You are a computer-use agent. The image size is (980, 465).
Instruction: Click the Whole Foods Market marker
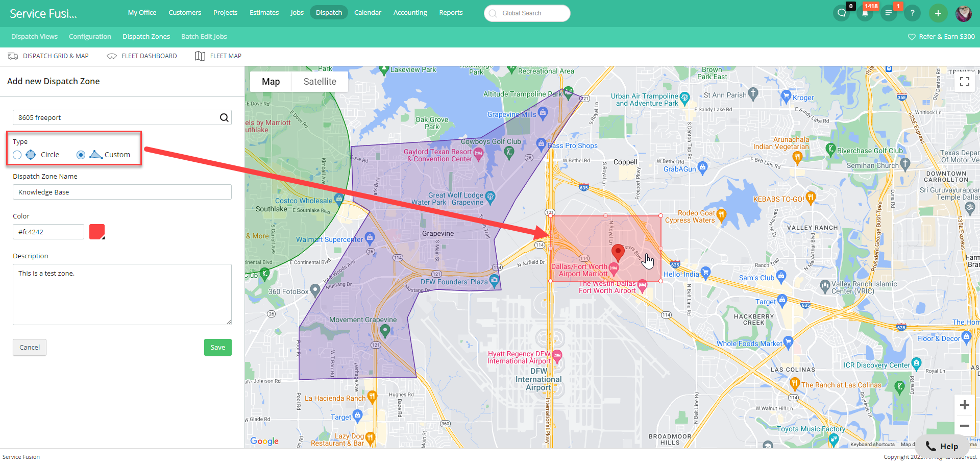[x=789, y=342]
